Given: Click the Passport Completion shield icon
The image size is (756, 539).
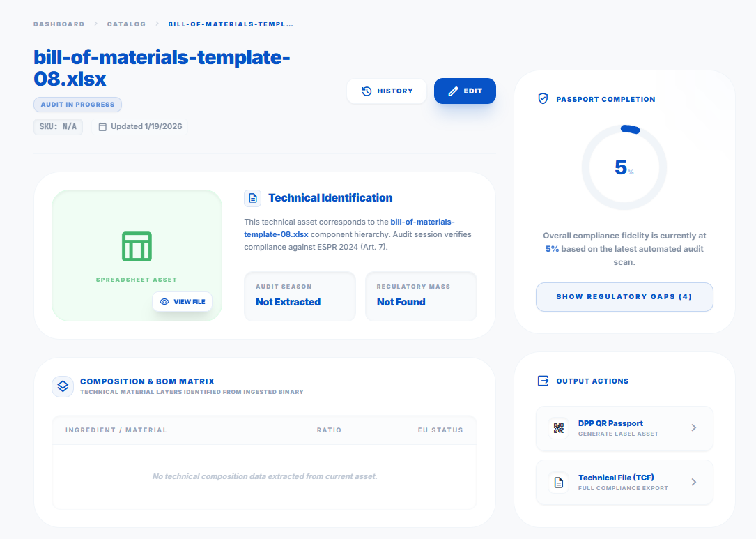Looking at the screenshot, I should 543,99.
